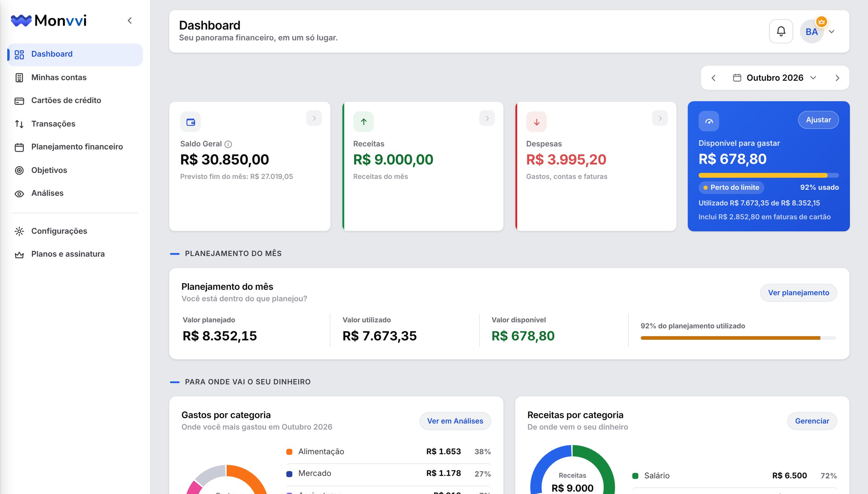Open Saldo Geral details arrow

point(314,118)
